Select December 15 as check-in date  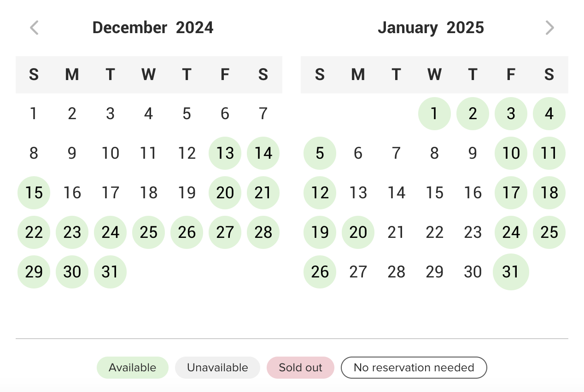point(34,193)
